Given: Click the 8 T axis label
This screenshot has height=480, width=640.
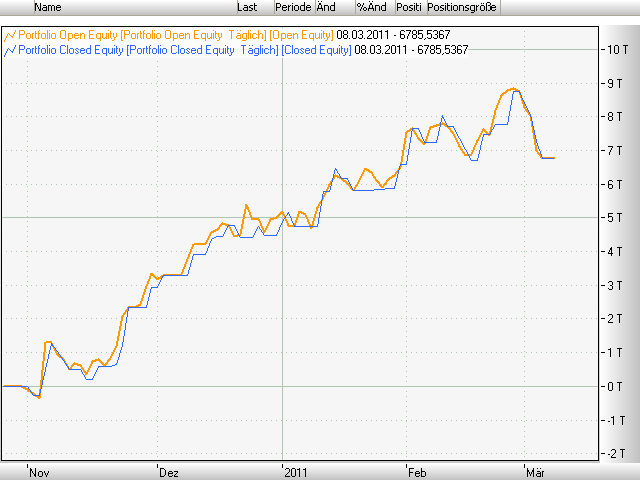Looking at the screenshot, I should pos(615,117).
